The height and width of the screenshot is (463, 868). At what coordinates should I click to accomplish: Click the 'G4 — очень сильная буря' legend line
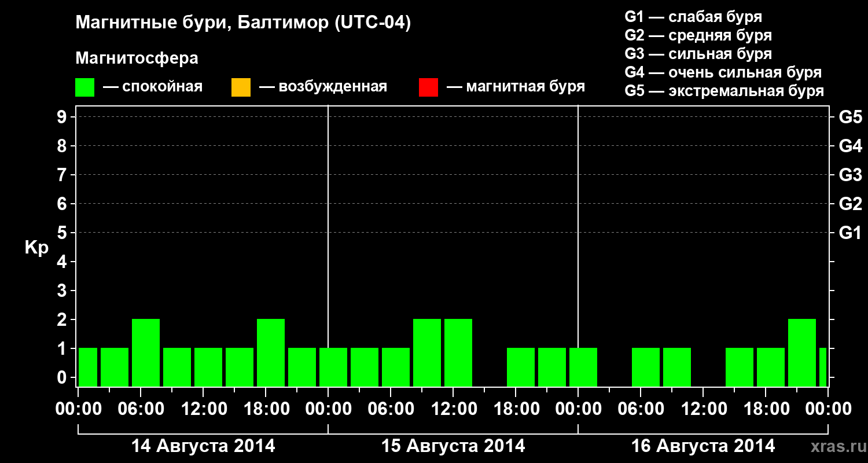point(723,72)
